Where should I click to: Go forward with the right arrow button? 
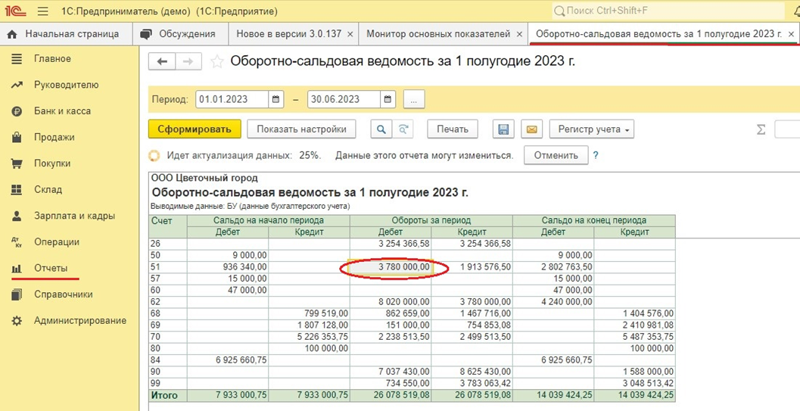pos(188,62)
